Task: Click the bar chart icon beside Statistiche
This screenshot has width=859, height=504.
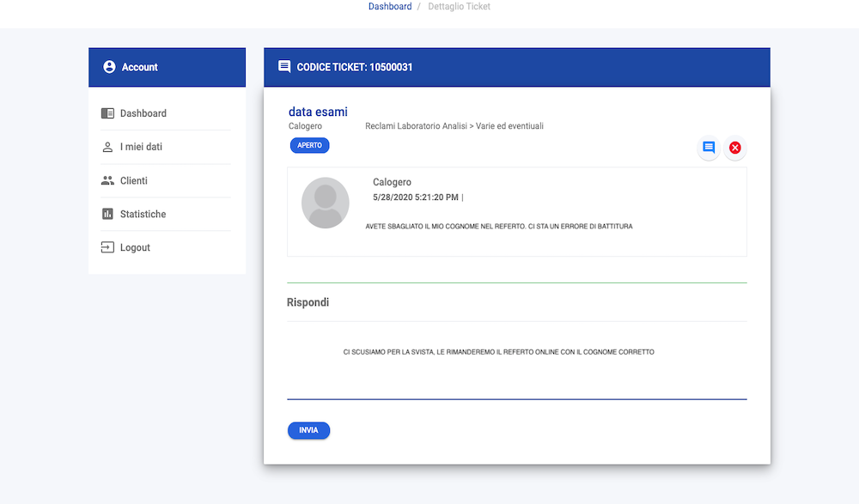Action: coord(107,214)
